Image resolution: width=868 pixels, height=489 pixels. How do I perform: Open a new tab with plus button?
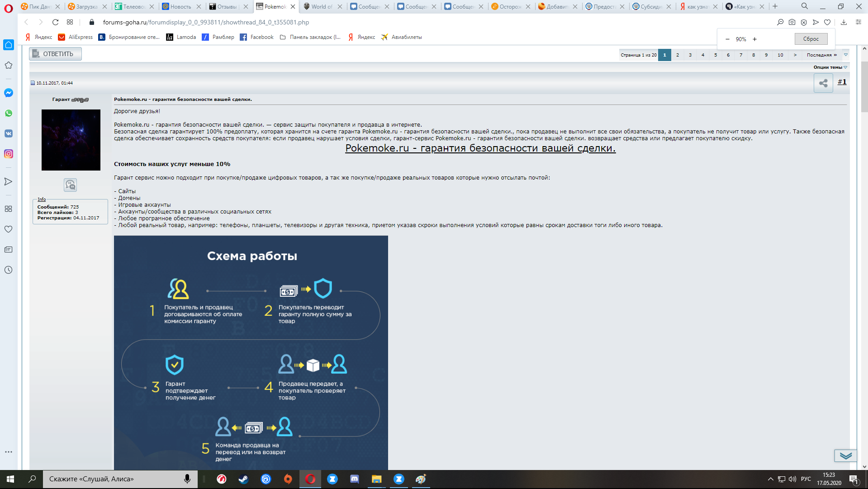coord(775,6)
